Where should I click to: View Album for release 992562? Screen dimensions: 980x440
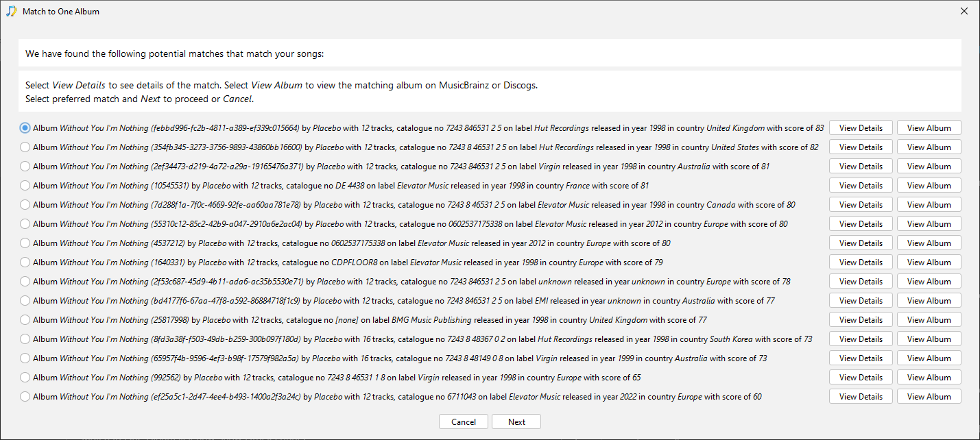coord(929,378)
